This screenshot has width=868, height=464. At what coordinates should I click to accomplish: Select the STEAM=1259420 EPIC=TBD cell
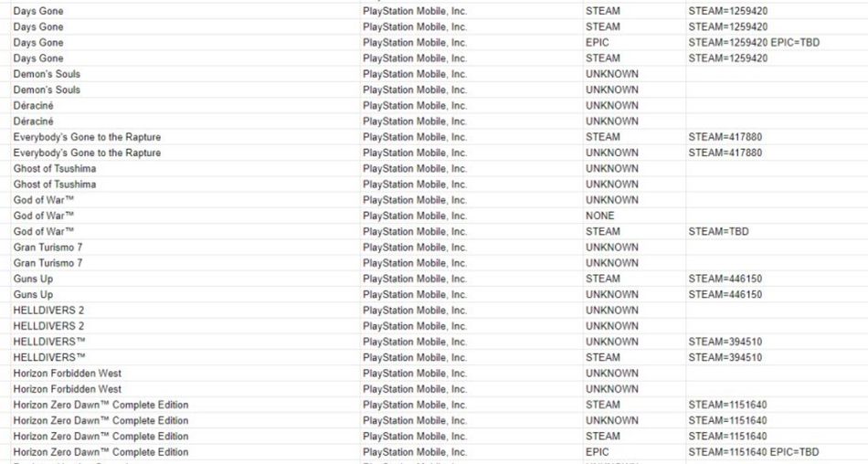777,43
